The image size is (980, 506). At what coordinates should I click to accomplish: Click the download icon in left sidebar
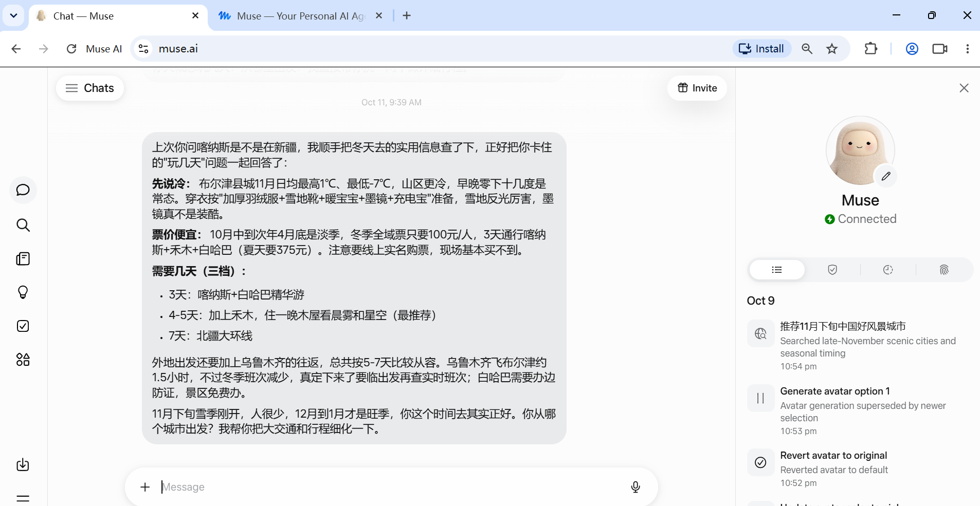[23, 465]
